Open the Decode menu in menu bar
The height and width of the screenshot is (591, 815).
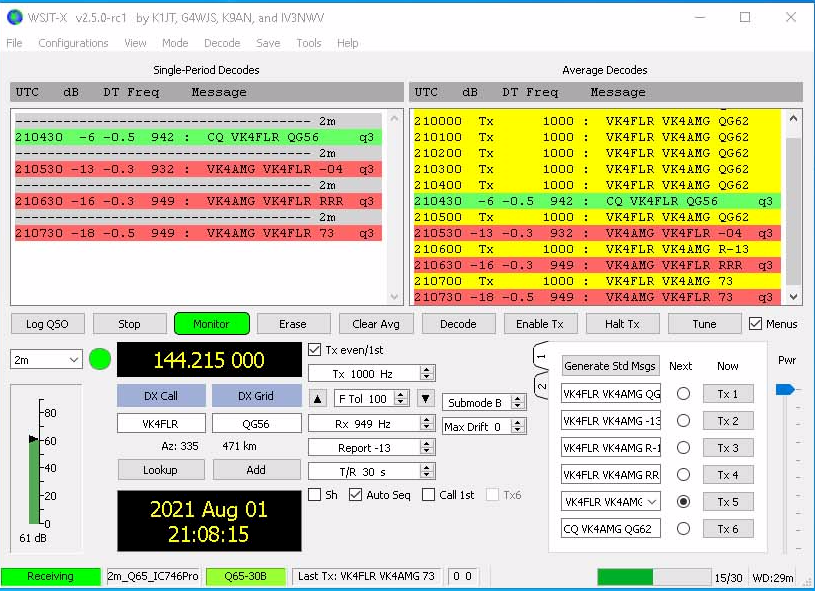(x=222, y=43)
